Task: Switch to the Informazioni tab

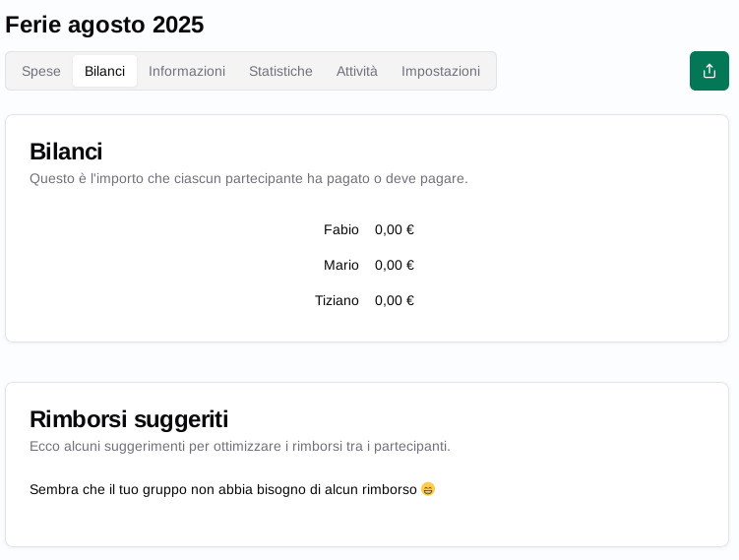Action: click(187, 71)
